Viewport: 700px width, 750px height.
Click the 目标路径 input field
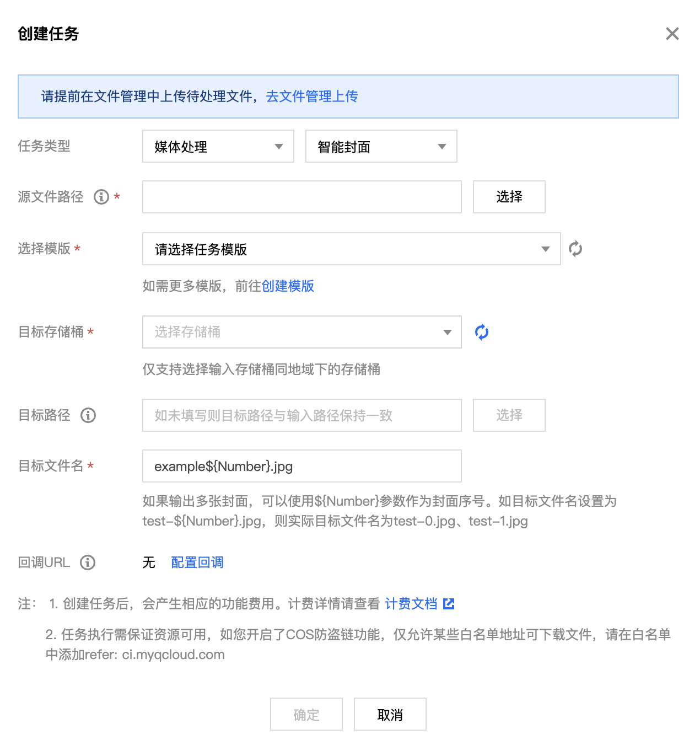coord(302,415)
